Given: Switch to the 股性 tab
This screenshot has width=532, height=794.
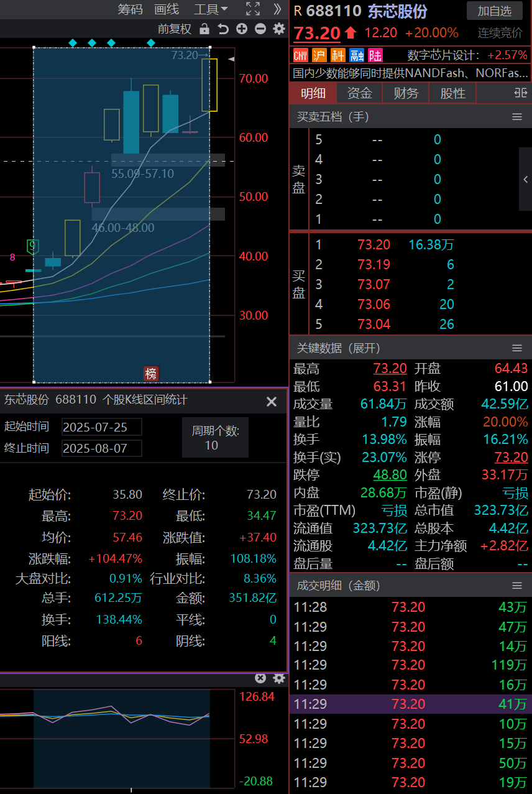Looking at the screenshot, I should click(452, 93).
